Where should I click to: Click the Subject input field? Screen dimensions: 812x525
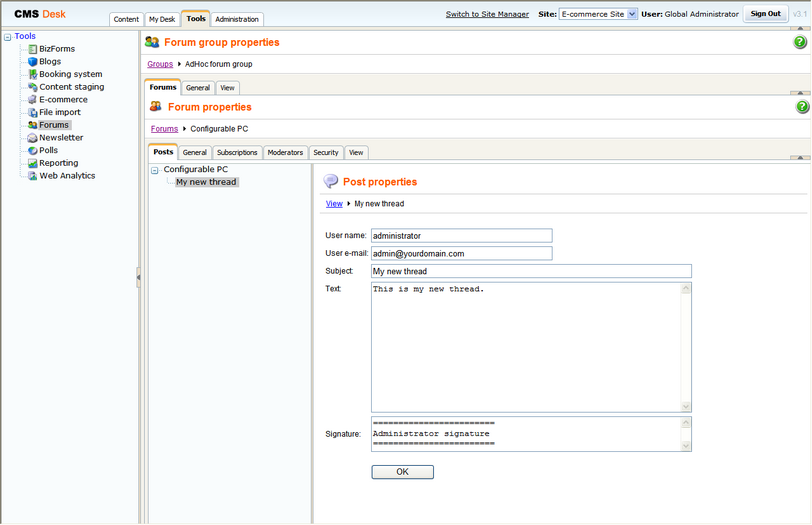coord(531,271)
